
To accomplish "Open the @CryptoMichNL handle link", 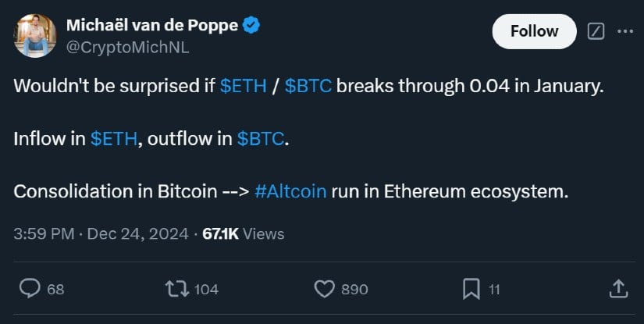I will [x=127, y=47].
